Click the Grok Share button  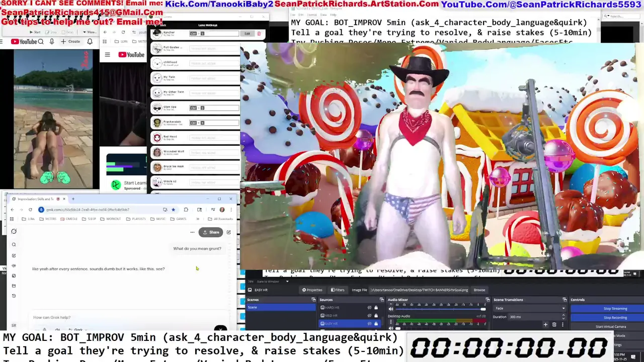tap(210, 232)
